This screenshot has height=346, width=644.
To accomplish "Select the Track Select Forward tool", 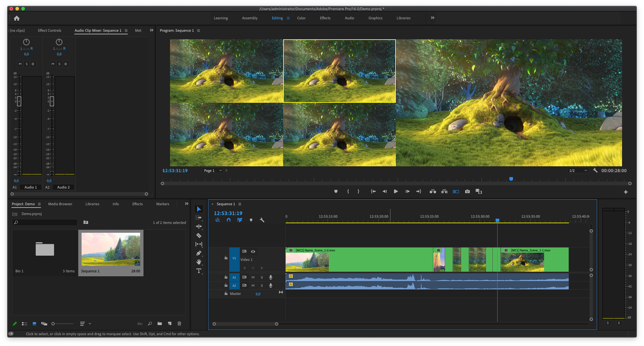I will (x=199, y=218).
